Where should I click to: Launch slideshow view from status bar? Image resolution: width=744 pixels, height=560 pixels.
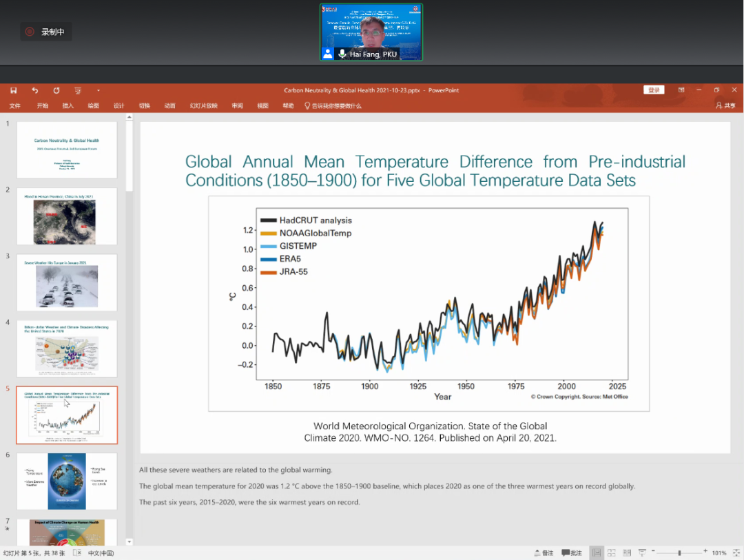coord(642,552)
